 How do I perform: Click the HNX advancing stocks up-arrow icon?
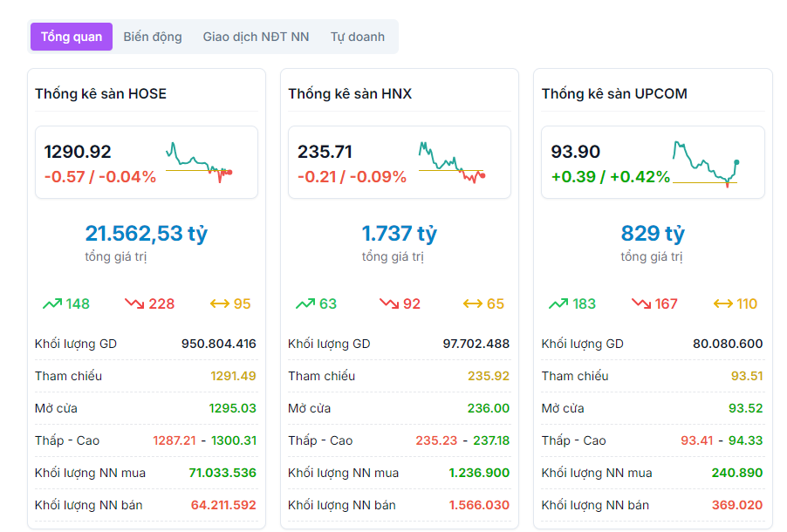(x=305, y=304)
